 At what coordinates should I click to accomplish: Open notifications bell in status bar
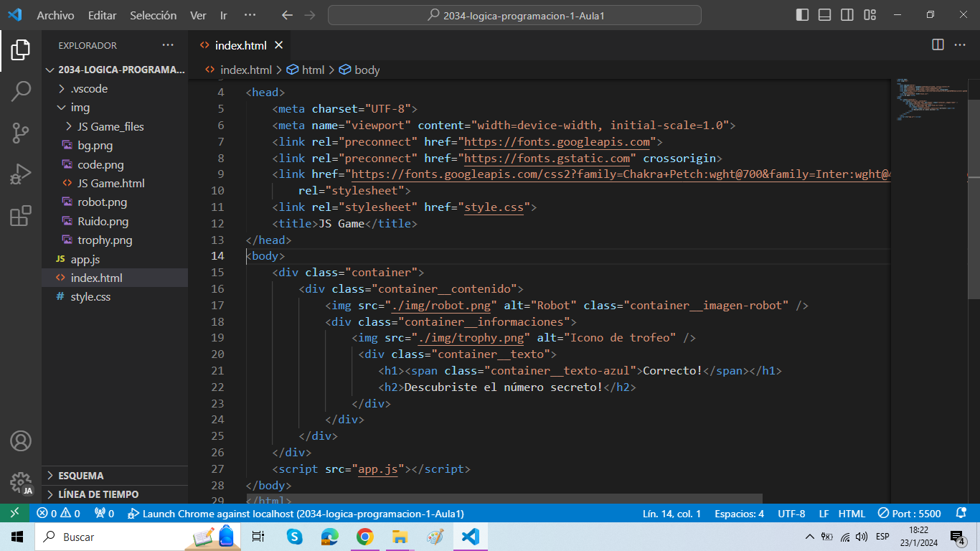click(x=961, y=514)
